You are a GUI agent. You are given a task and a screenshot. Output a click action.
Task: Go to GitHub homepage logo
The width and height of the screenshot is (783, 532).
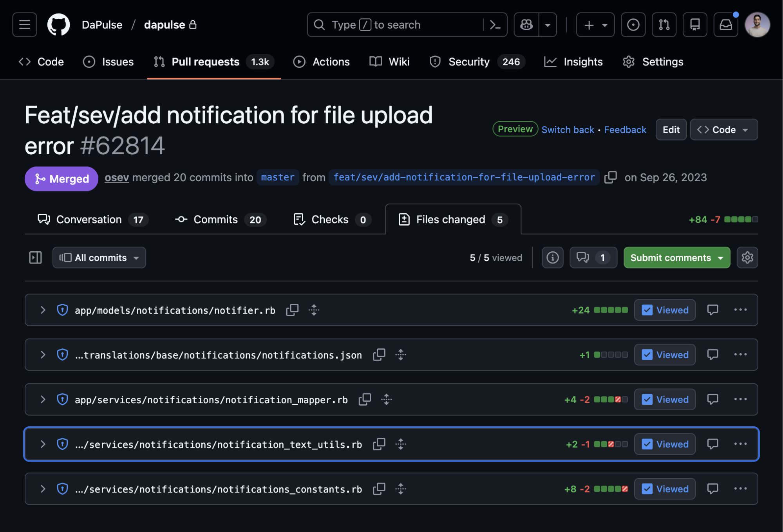58,25
